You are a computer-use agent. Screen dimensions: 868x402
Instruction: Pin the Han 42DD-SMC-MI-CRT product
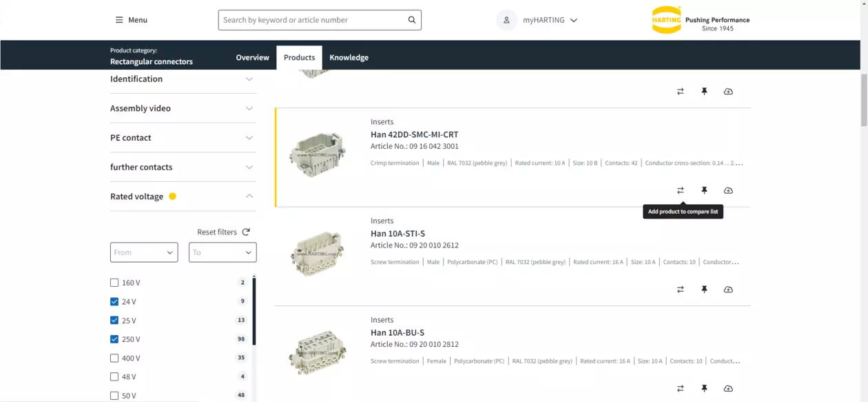point(704,190)
